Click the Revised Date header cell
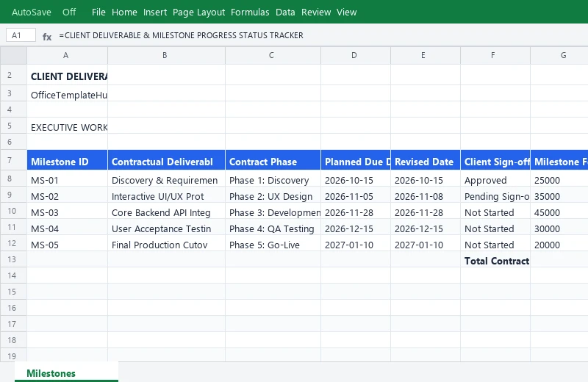588x382 pixels. (x=426, y=162)
